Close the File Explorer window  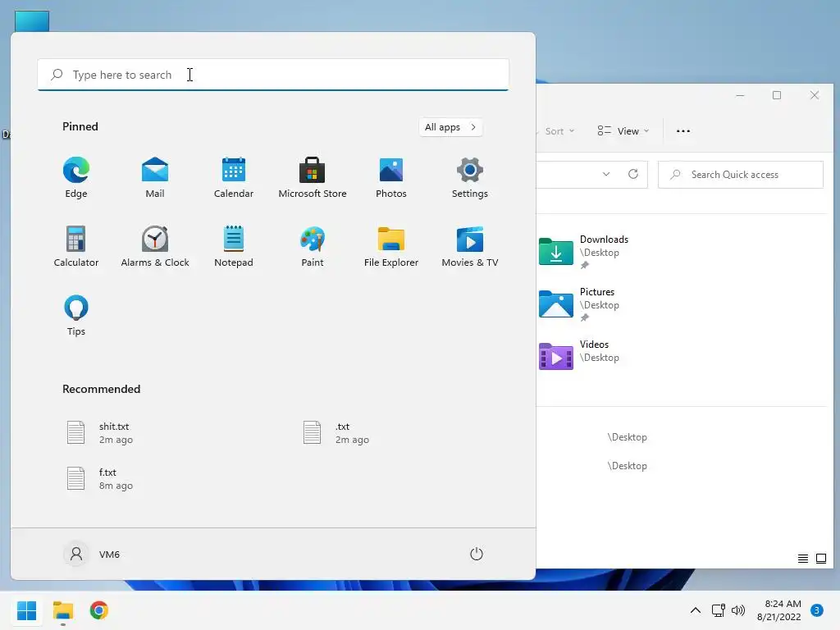coord(815,95)
